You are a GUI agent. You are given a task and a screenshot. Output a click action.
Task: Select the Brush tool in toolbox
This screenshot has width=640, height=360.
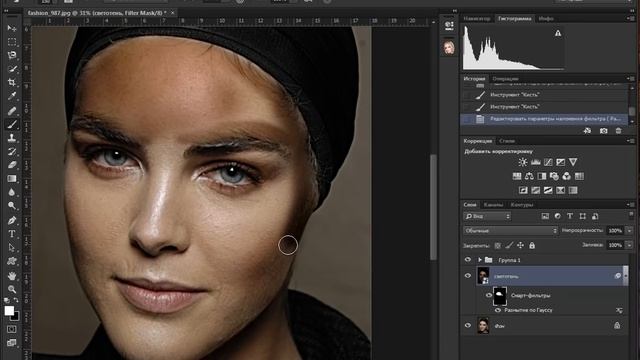click(12, 124)
